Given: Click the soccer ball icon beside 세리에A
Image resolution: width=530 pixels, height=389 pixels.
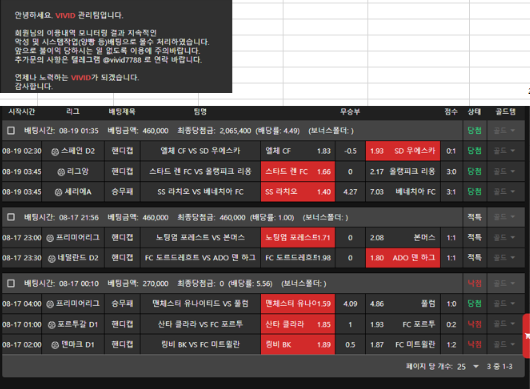Looking at the screenshot, I should click(x=58, y=192).
